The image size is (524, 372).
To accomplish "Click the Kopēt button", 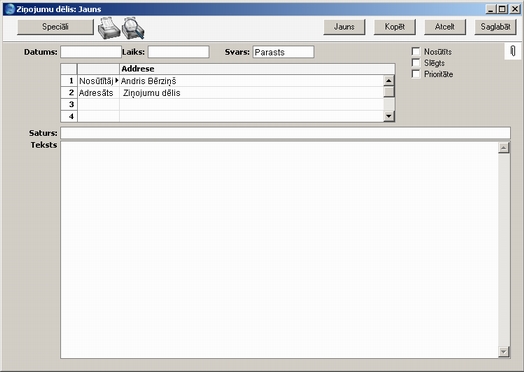I will tap(395, 27).
